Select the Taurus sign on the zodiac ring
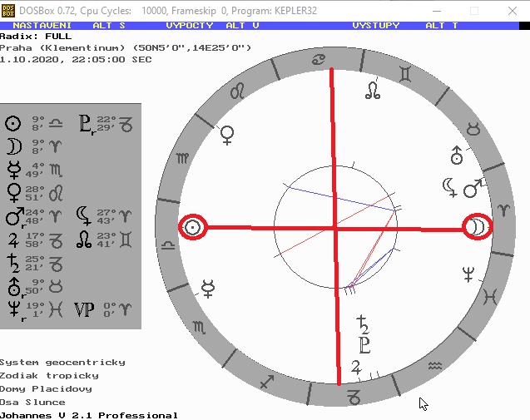 473,129
